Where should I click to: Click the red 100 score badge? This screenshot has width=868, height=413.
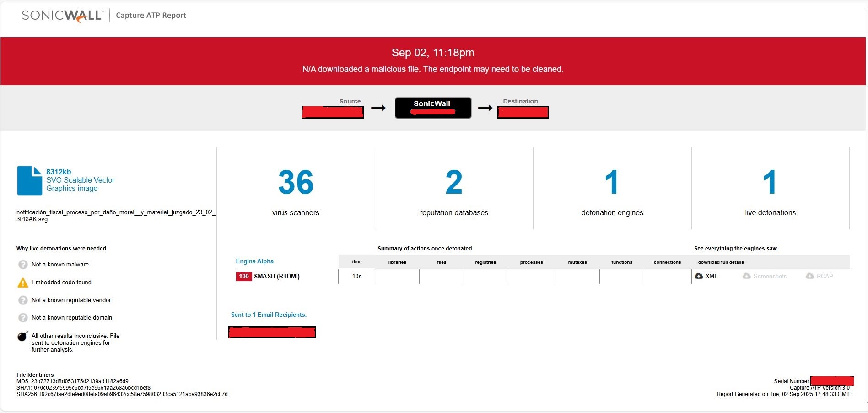pyautogui.click(x=244, y=276)
